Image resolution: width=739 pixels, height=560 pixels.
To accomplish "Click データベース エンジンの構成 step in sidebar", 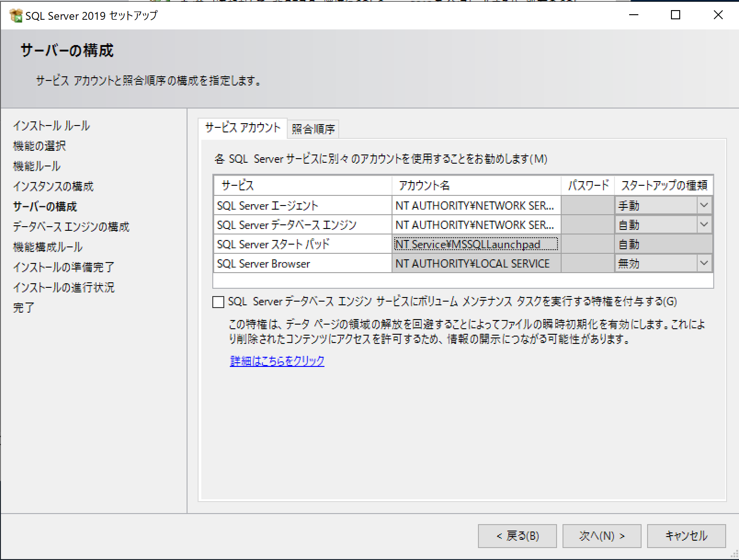I will coord(71,227).
